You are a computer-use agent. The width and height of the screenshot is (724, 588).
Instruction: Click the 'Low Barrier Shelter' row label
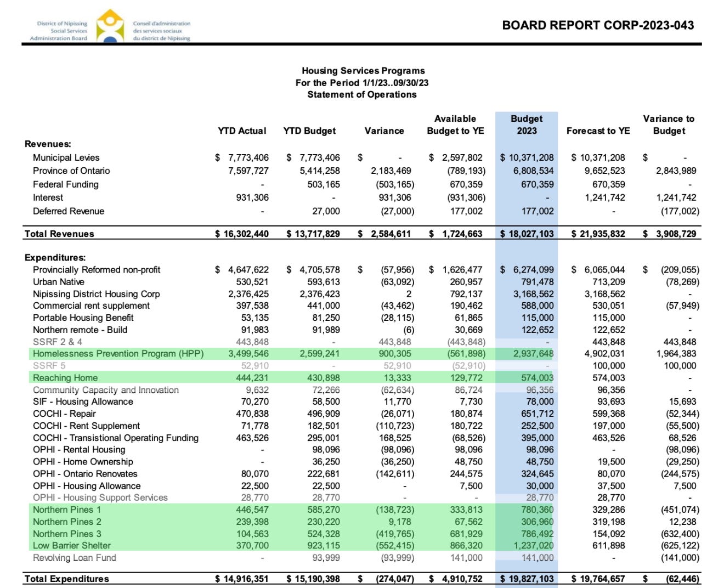[x=72, y=546]
